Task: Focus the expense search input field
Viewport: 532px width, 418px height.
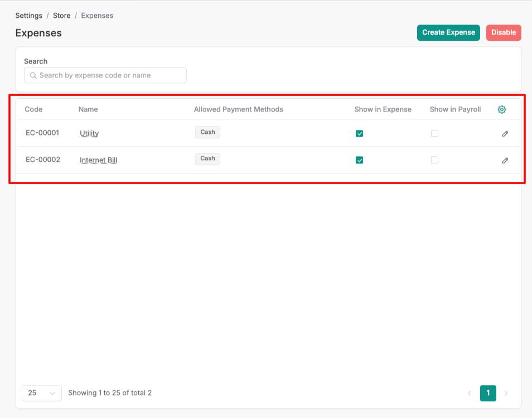Action: tap(109, 75)
